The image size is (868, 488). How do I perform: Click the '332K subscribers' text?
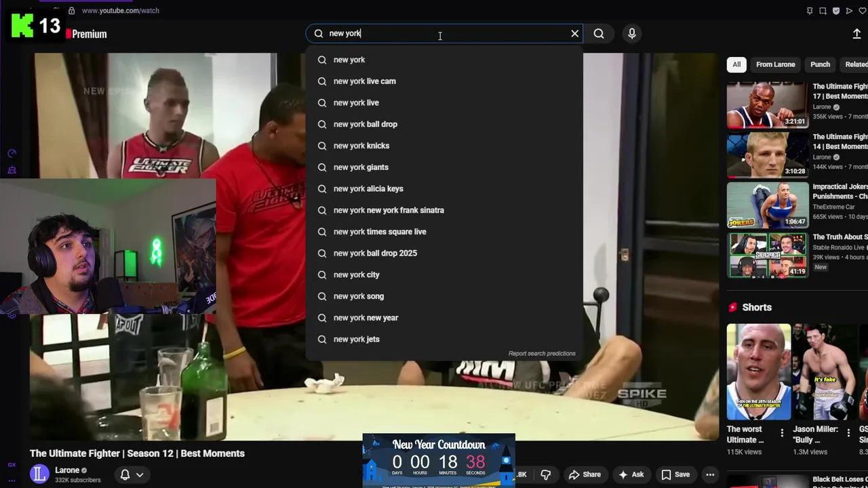(x=78, y=480)
